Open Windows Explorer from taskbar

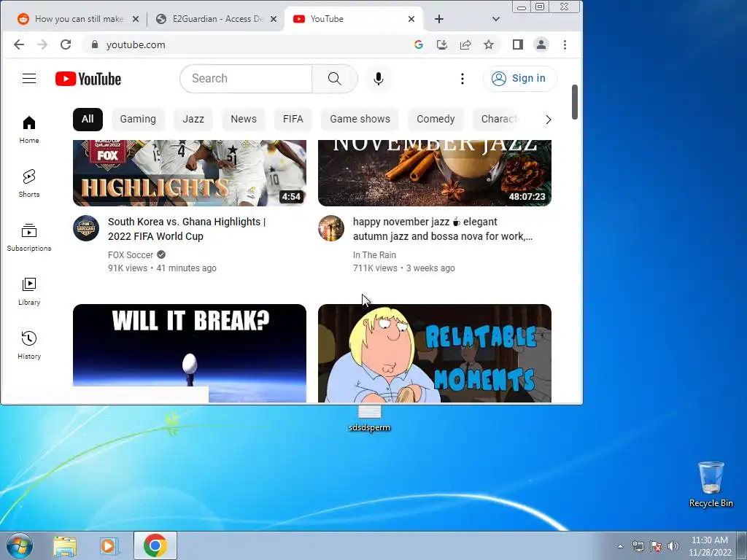click(x=65, y=545)
